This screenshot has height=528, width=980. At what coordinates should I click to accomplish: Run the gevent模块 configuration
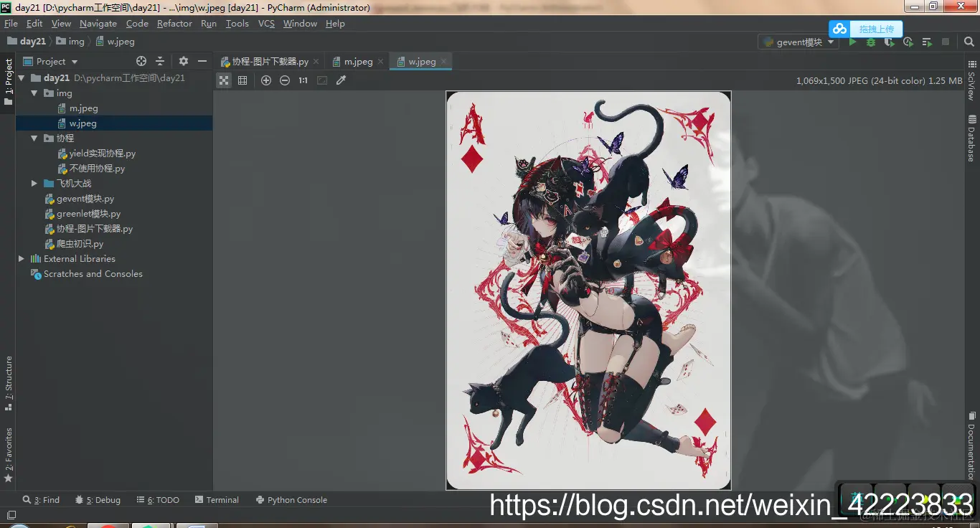tap(853, 42)
